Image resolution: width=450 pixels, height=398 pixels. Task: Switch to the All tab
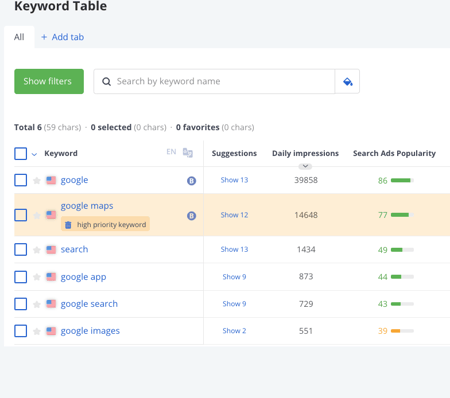pyautogui.click(x=19, y=37)
